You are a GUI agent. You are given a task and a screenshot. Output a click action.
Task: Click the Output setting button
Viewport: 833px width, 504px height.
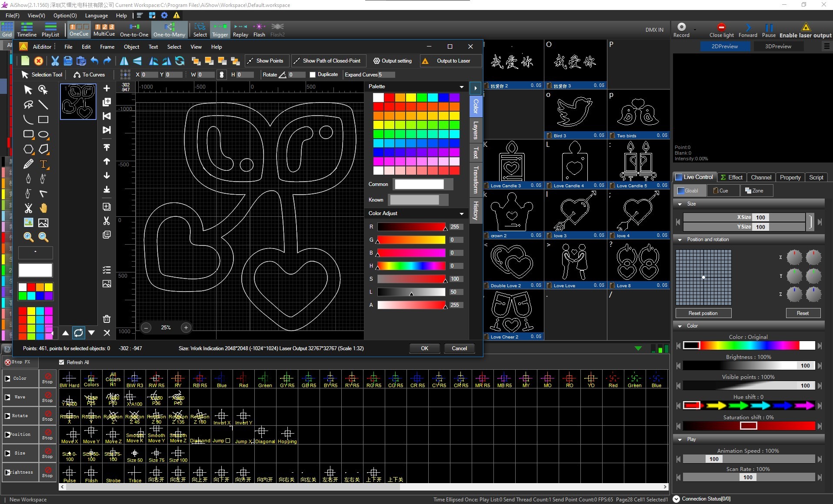[393, 61]
